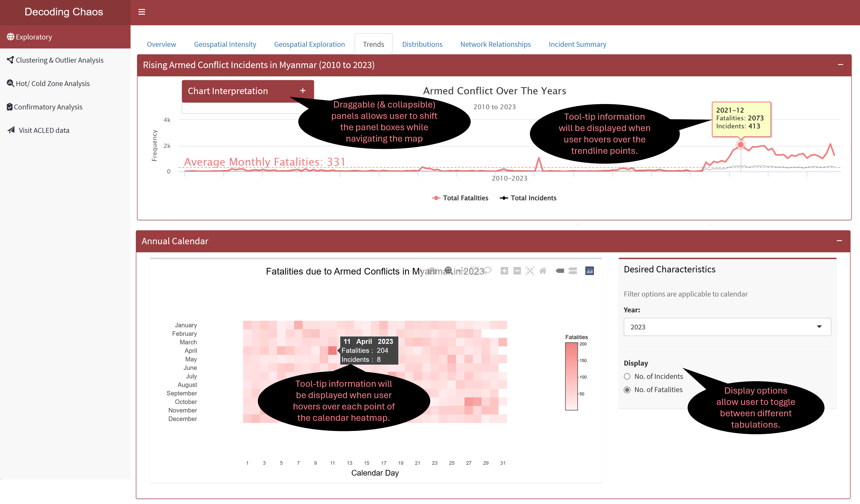
Task: Collapse the Annual Calendar box
Action: (839, 241)
